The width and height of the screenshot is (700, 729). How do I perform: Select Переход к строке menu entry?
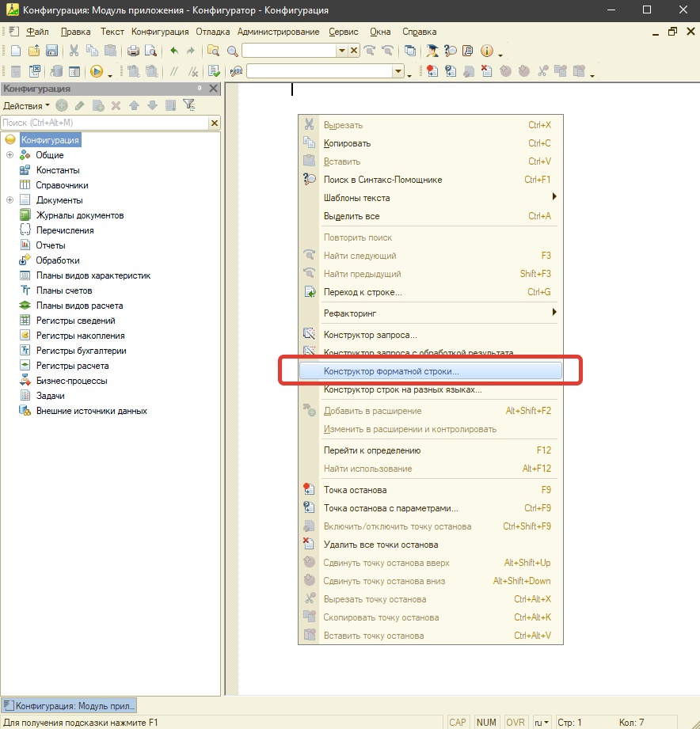click(430, 292)
